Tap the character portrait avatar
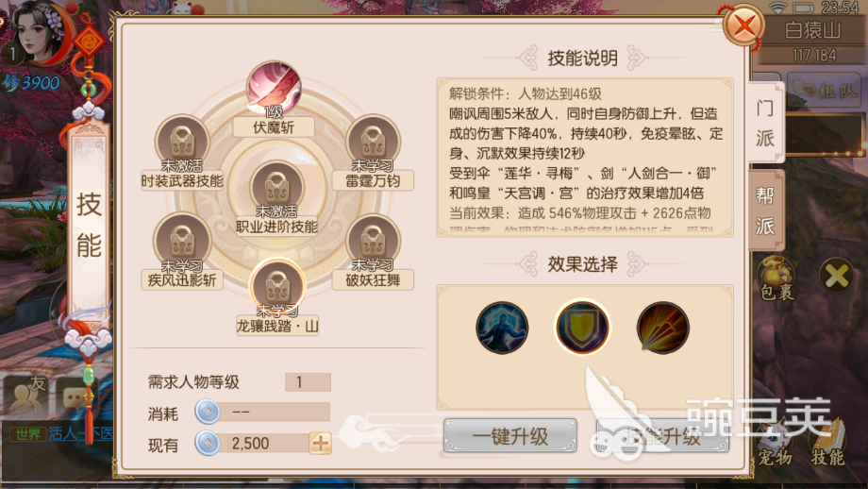The image size is (868, 489). pos(40,33)
